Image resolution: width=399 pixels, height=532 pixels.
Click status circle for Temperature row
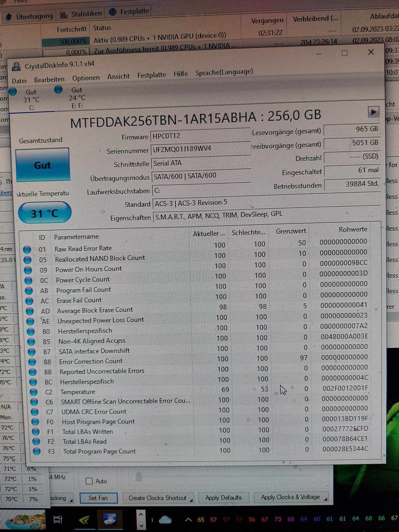click(33, 392)
